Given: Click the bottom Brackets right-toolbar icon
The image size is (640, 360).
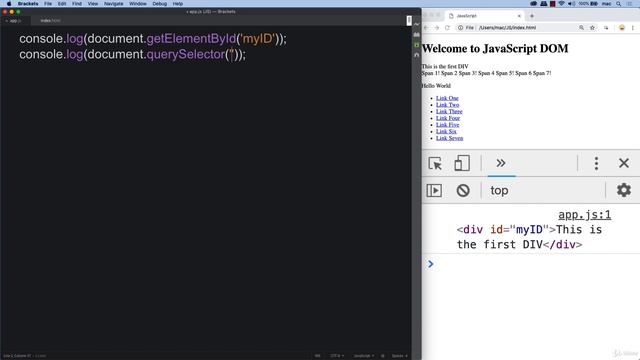Looking at the screenshot, I should tap(416, 55).
